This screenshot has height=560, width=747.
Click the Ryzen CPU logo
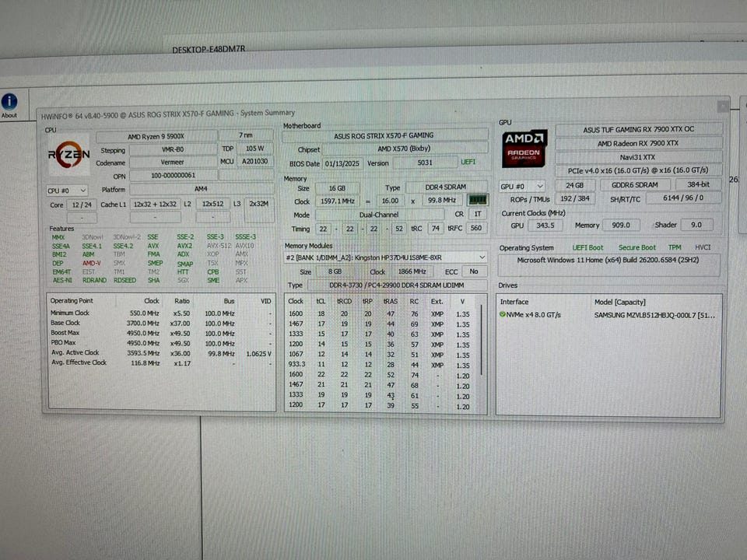tap(69, 156)
